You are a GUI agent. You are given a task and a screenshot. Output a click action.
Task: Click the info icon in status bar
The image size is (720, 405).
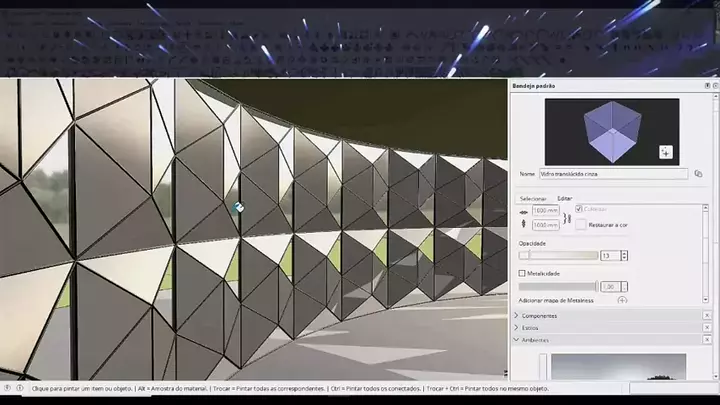click(21, 386)
